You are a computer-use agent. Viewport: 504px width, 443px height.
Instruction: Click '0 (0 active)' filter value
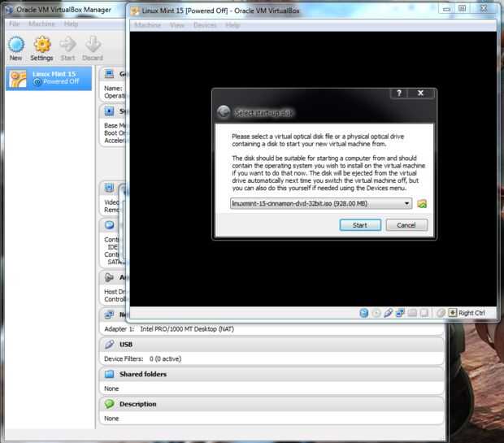coord(165,358)
